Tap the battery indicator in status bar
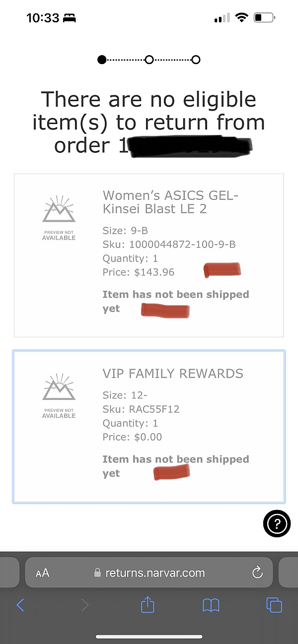Image resolution: width=298 pixels, height=644 pixels. (264, 18)
